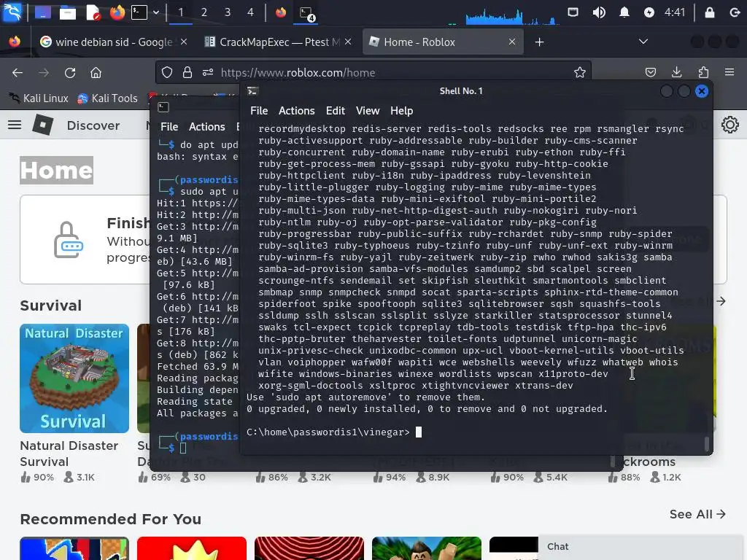The width and height of the screenshot is (747, 560).
Task: Open the notifications bell in the tray
Action: coord(624,12)
